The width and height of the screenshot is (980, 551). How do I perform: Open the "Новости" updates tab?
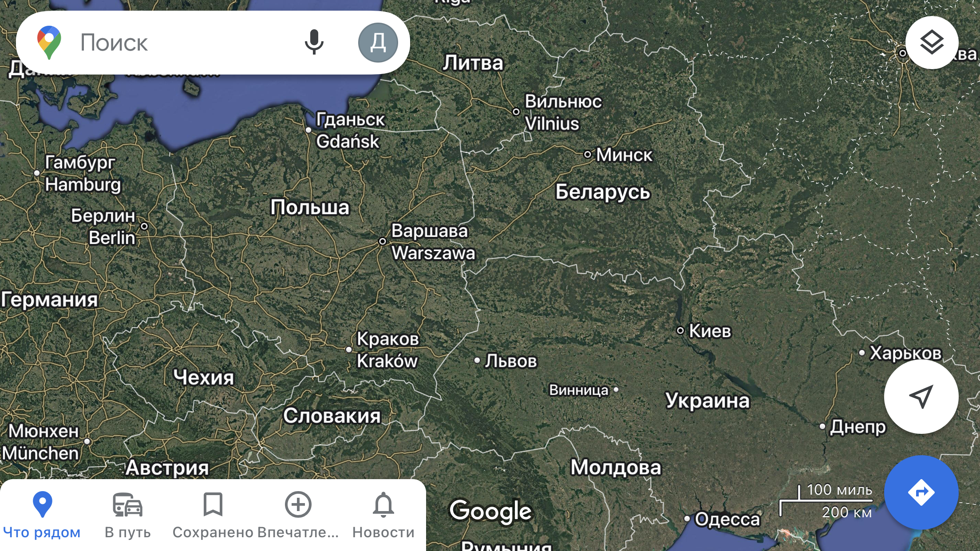[x=383, y=516]
